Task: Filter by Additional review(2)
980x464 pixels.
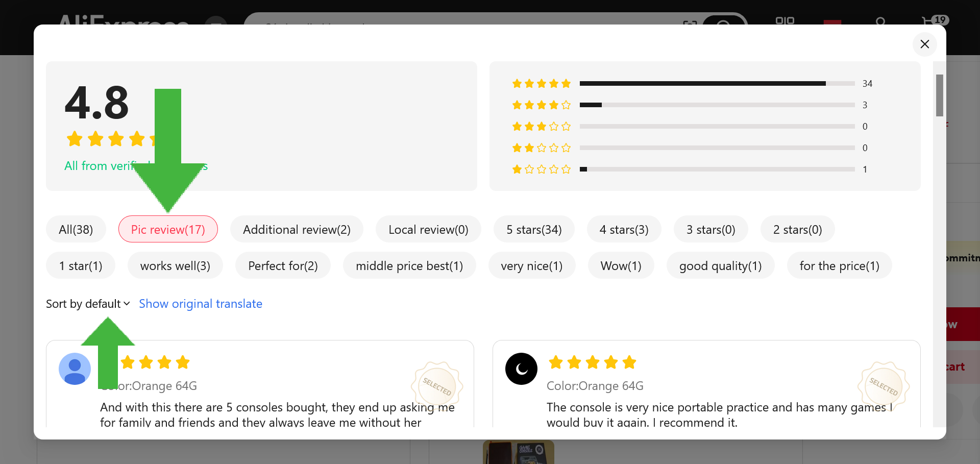Action: pos(297,229)
